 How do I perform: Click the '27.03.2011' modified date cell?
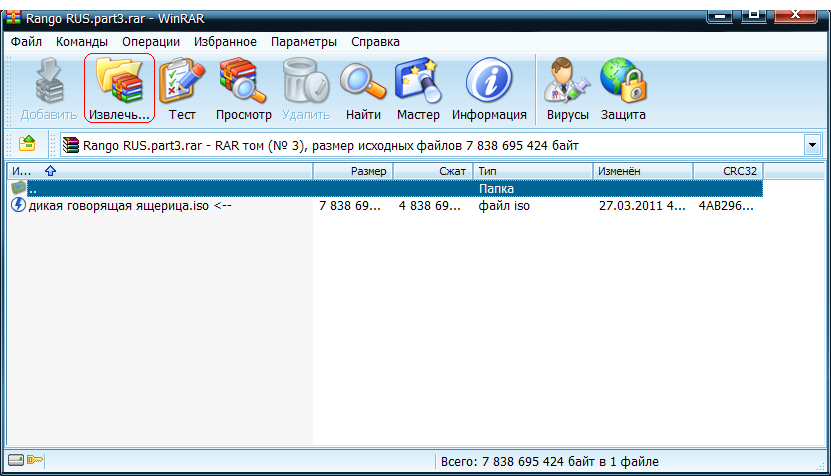coord(642,206)
